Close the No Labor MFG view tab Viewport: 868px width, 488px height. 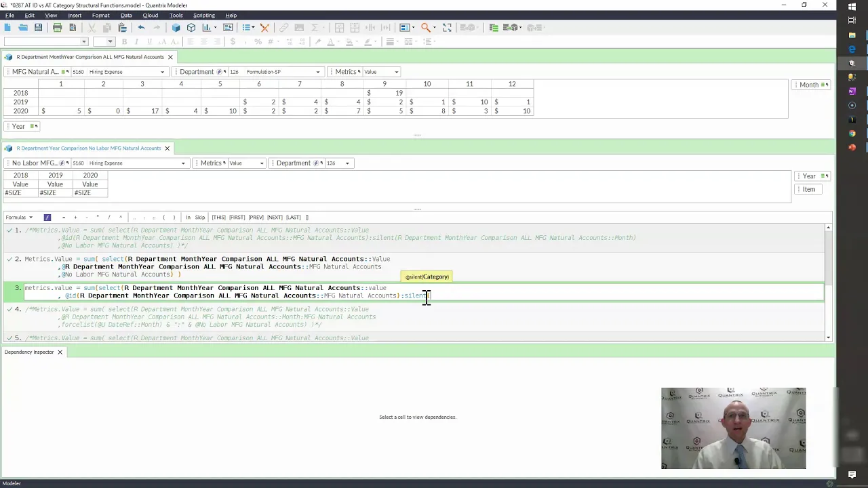coord(167,148)
